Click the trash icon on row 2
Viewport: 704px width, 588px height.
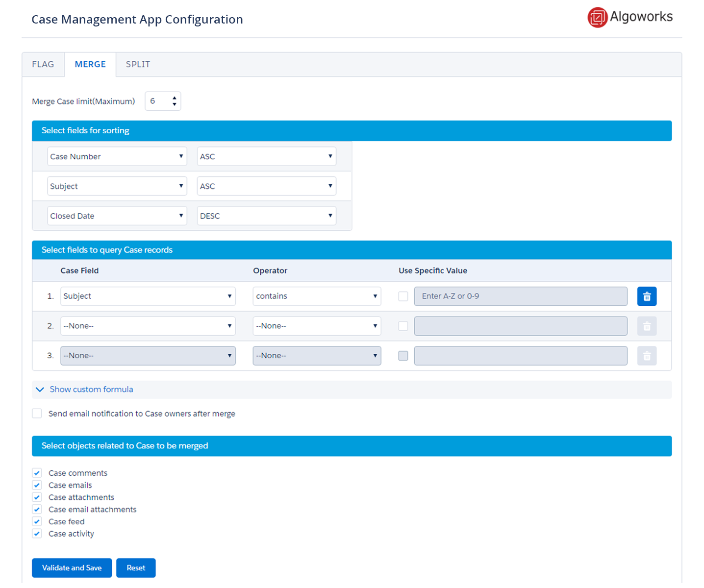point(647,326)
